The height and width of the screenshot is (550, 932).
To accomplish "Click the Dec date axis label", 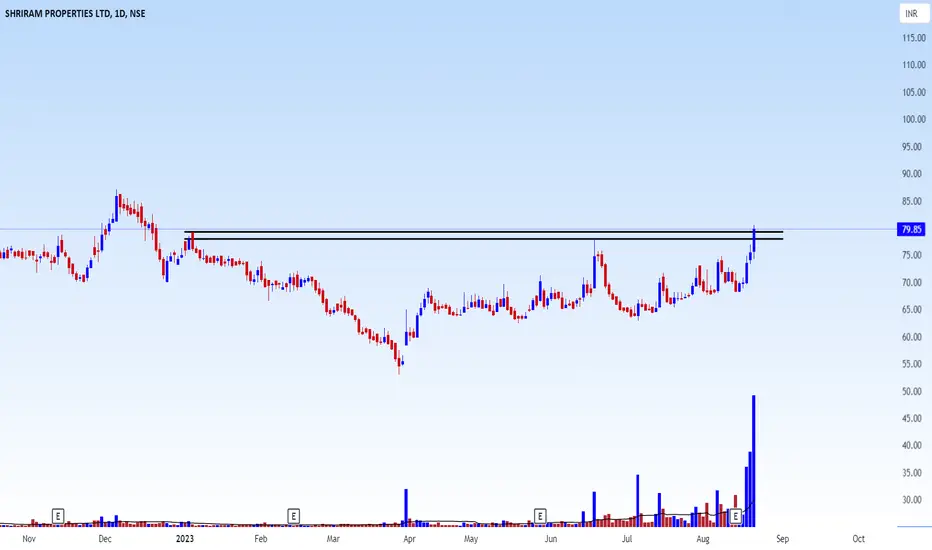I will [105, 539].
